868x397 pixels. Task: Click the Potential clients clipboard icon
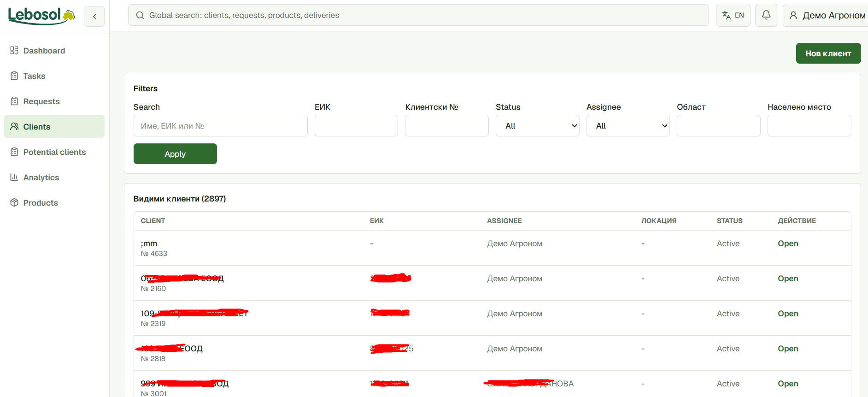(x=14, y=152)
